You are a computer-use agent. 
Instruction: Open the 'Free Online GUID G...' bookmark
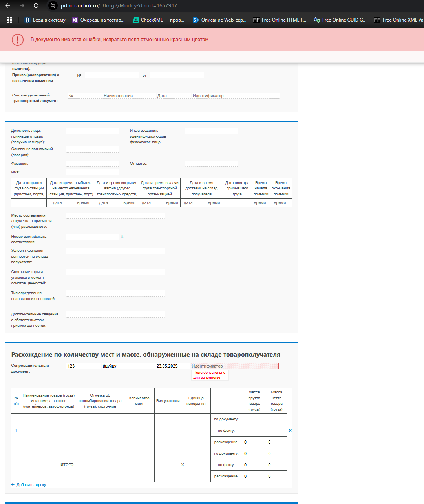click(340, 20)
